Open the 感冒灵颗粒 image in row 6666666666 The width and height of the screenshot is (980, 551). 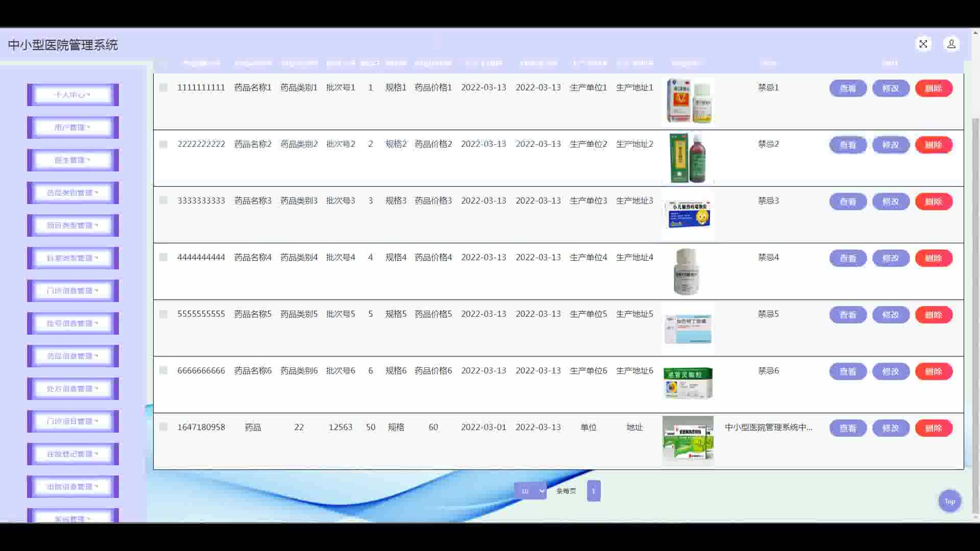688,383
